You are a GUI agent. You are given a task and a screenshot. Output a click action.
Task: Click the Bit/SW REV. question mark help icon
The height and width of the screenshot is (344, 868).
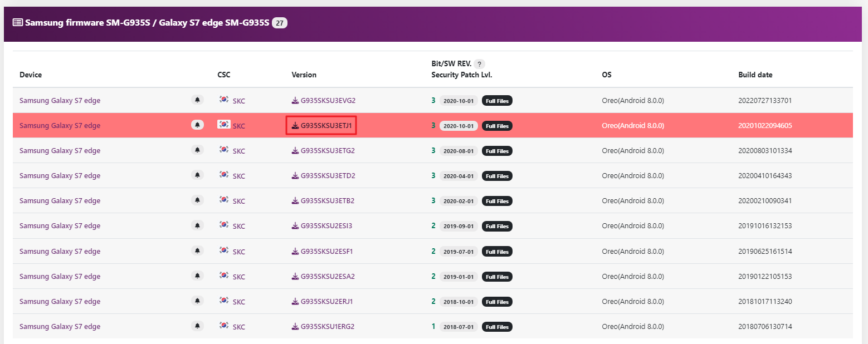tap(480, 64)
